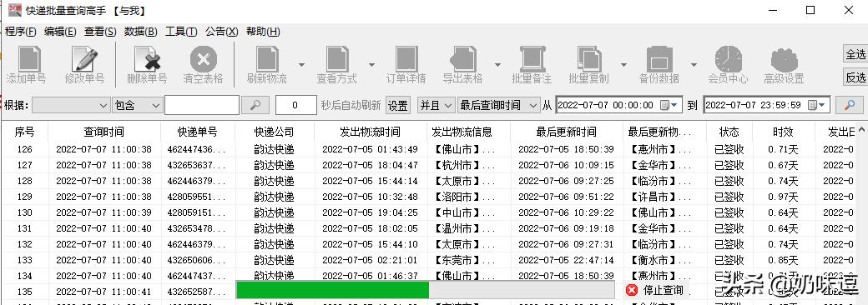Sort by the 发出物流时间 column header
Viewport: 868px width, 305px height.
[371, 132]
